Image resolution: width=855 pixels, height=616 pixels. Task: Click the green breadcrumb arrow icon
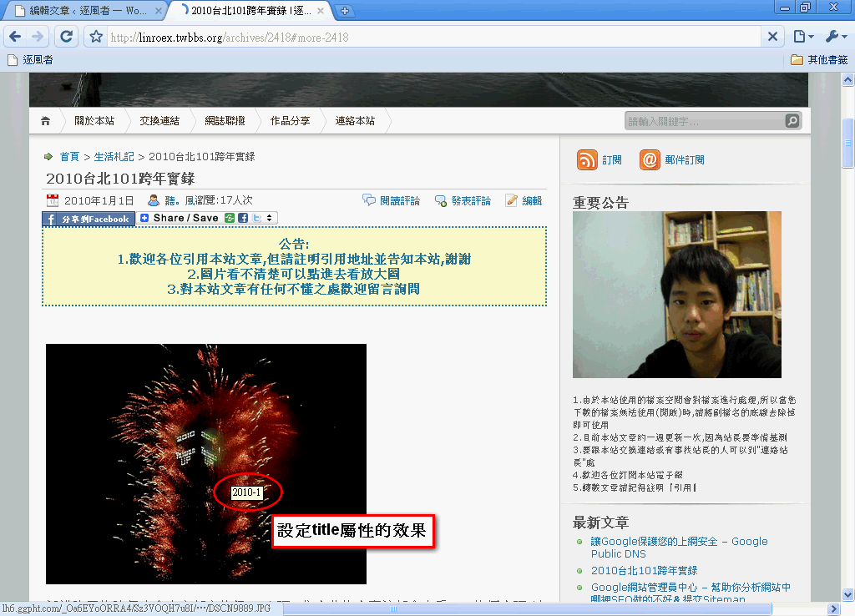coord(48,157)
